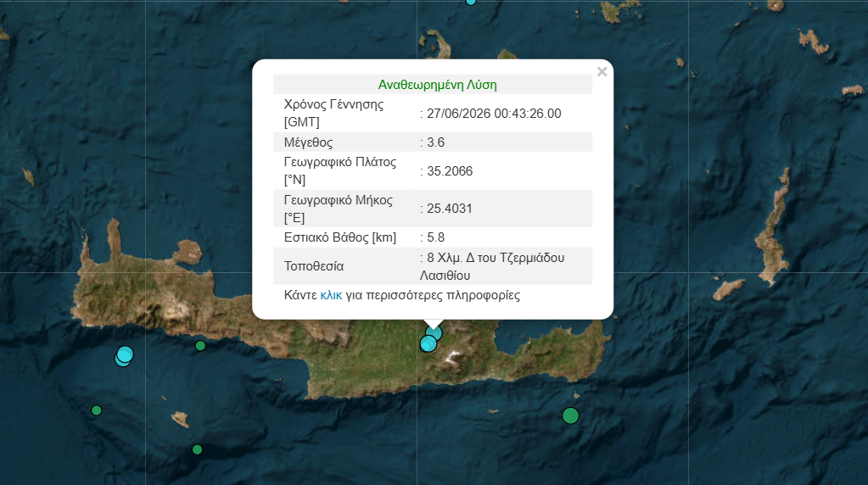868x485 pixels.
Task: Click the magnitude value 3.6
Action: point(435,142)
